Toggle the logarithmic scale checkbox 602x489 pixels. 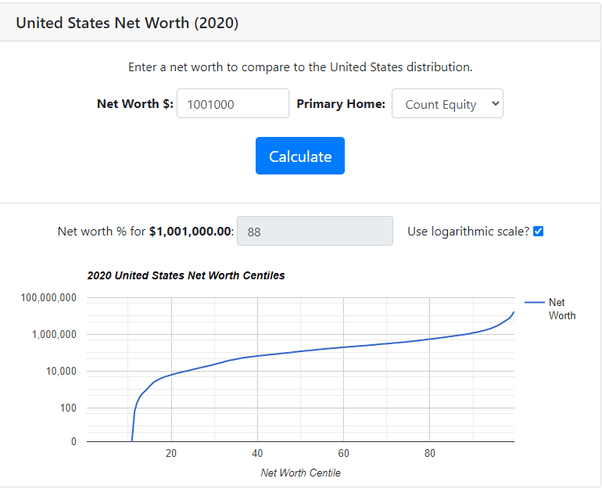click(x=538, y=231)
